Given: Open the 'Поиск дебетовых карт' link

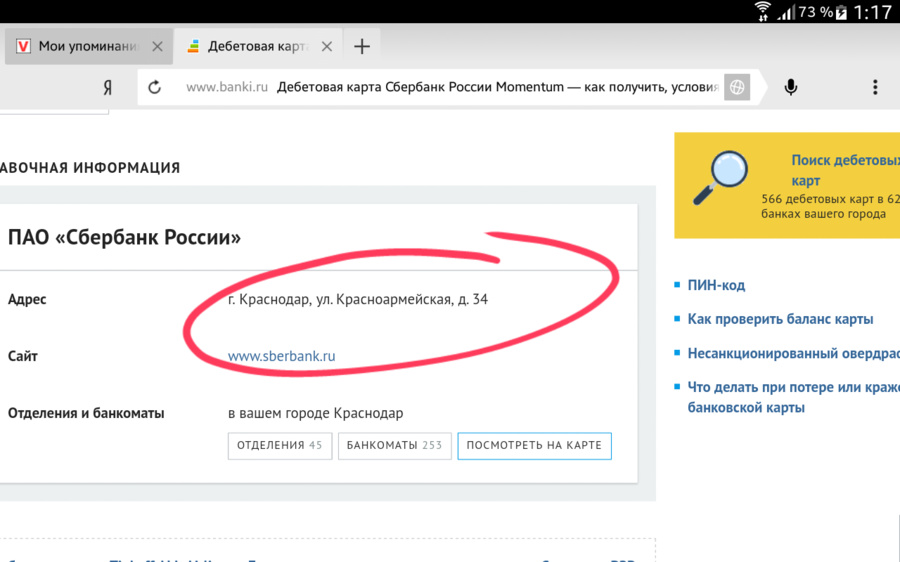Looking at the screenshot, I should point(845,170).
